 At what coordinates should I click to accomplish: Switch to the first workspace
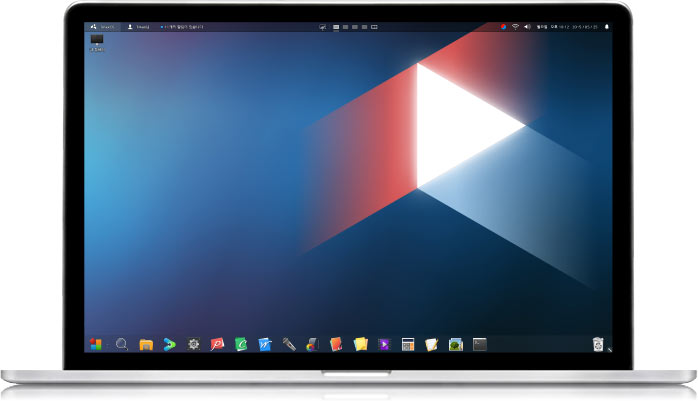pyautogui.click(x=336, y=27)
